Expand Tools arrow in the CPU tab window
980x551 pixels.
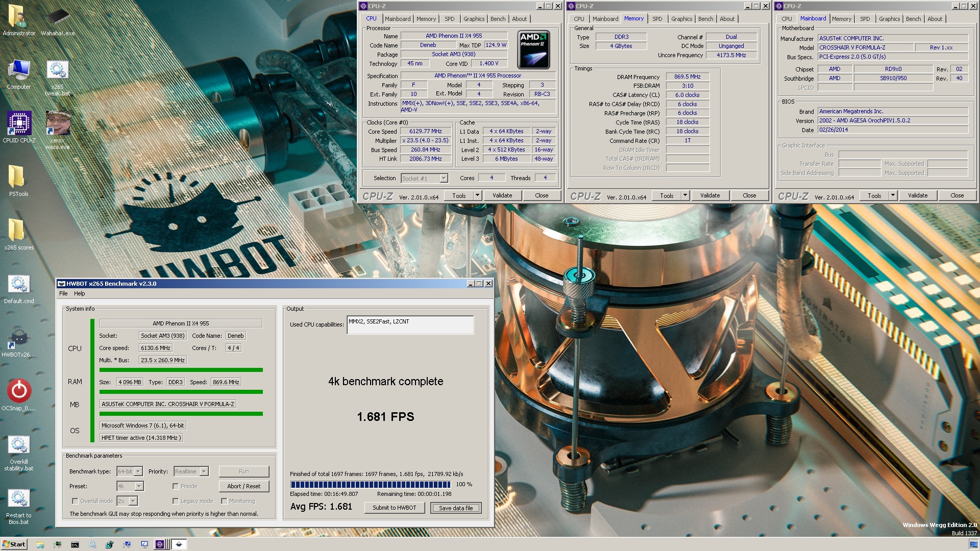477,195
